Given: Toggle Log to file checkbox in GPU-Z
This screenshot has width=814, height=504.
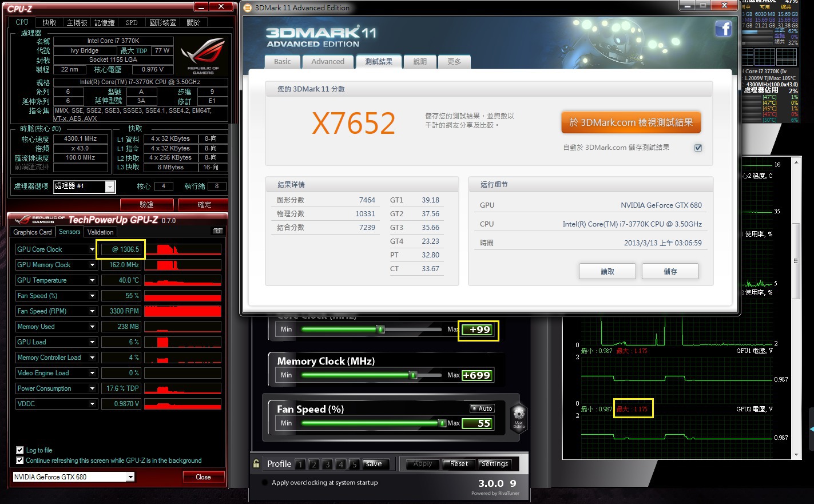Looking at the screenshot, I should [20, 450].
